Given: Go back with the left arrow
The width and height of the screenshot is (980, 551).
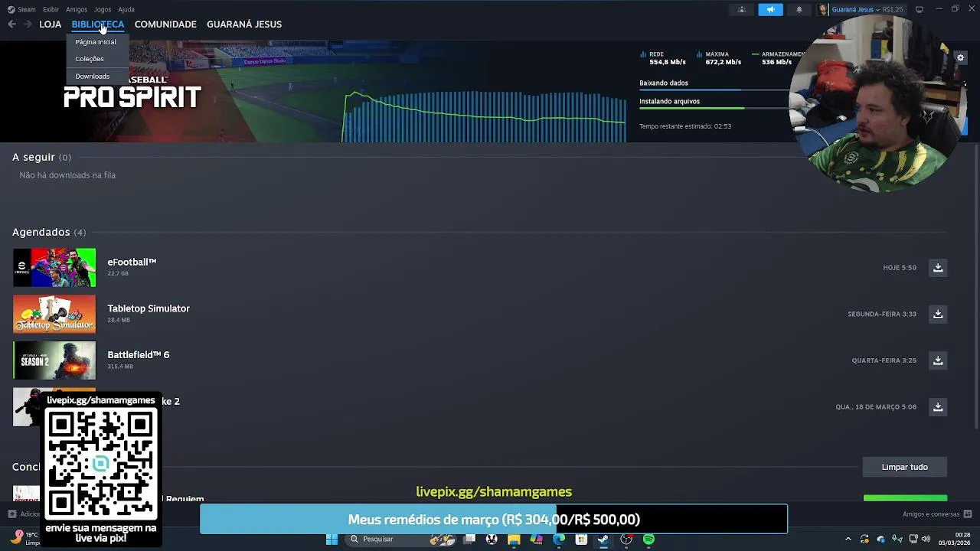Looking at the screenshot, I should 11,24.
